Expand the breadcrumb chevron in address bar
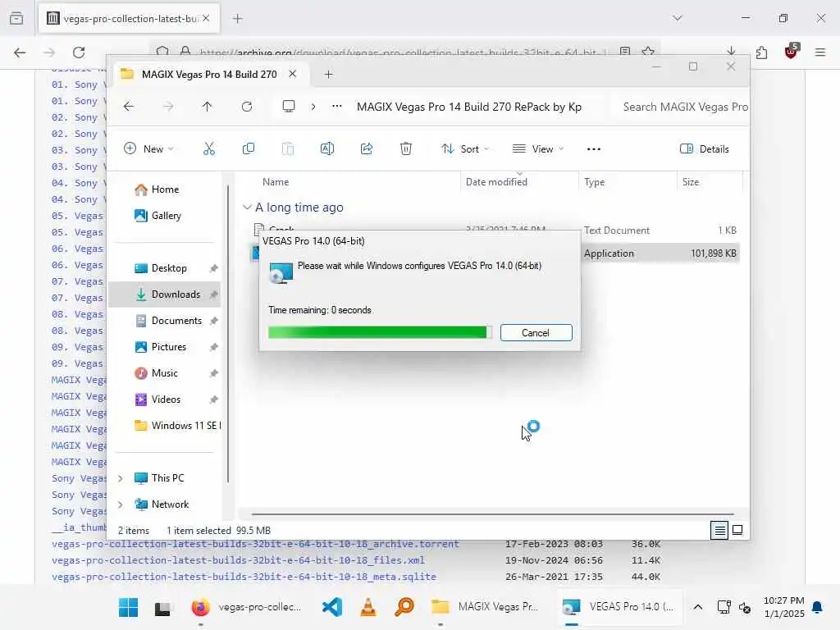This screenshot has height=630, width=840. point(313,107)
